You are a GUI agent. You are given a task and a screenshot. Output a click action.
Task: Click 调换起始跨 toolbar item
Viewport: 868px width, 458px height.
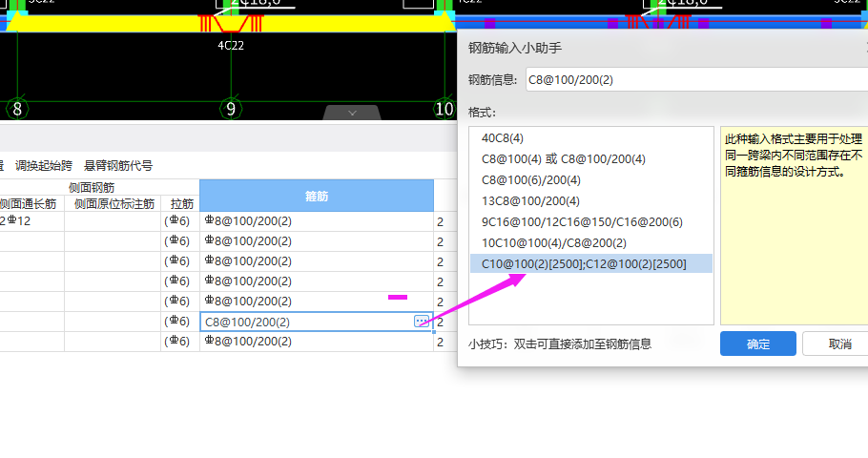point(44,166)
